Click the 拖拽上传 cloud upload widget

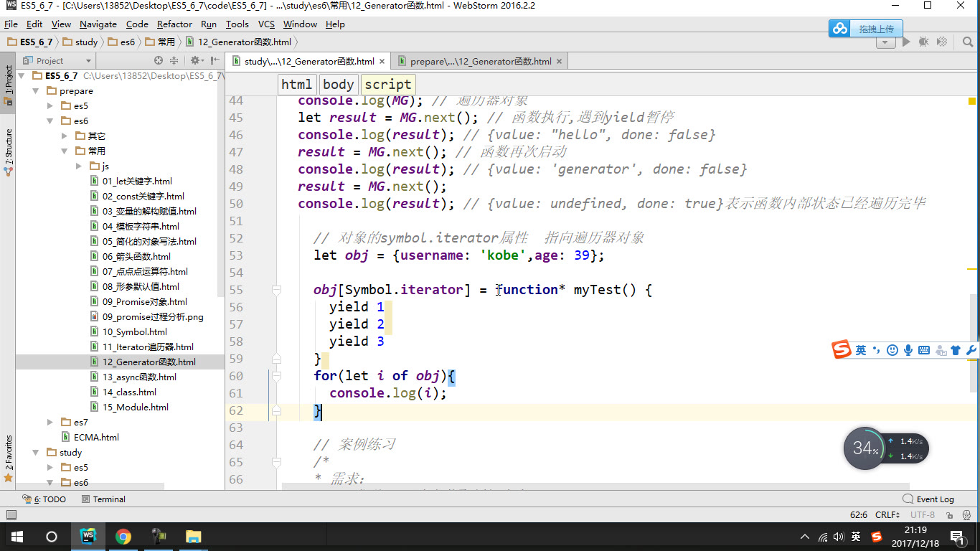pos(866,29)
